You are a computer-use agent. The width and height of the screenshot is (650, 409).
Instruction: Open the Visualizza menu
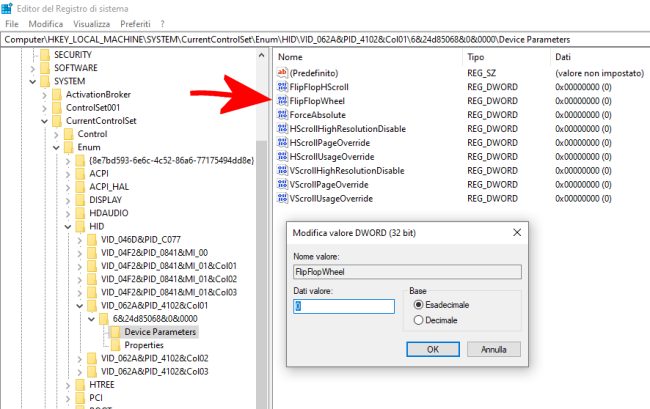coord(91,24)
